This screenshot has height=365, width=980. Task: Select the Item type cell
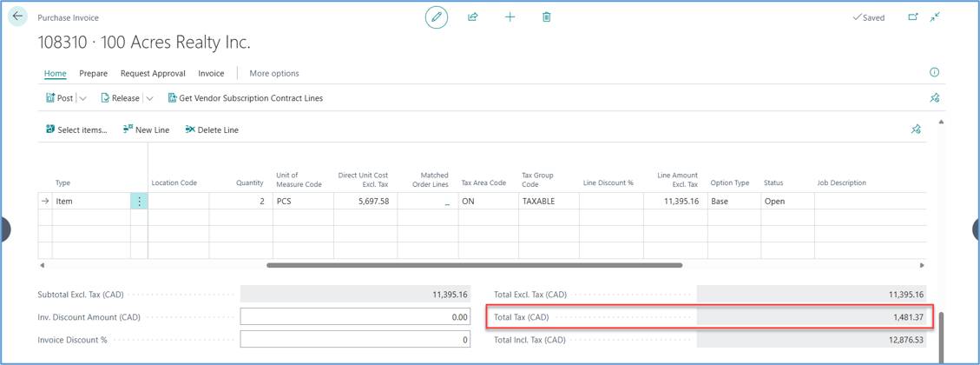[91, 202]
